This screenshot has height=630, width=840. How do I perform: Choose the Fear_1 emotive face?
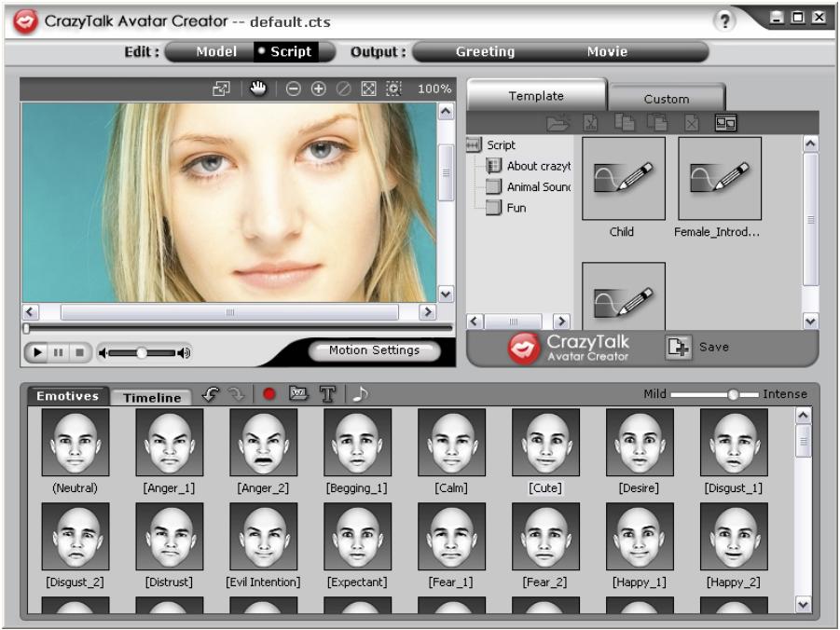point(451,536)
